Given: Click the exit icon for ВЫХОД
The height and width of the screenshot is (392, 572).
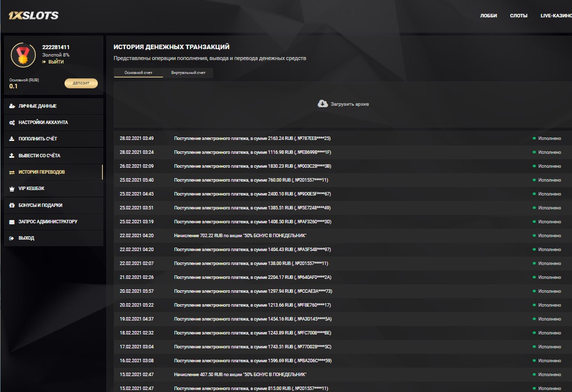Looking at the screenshot, I should point(12,238).
